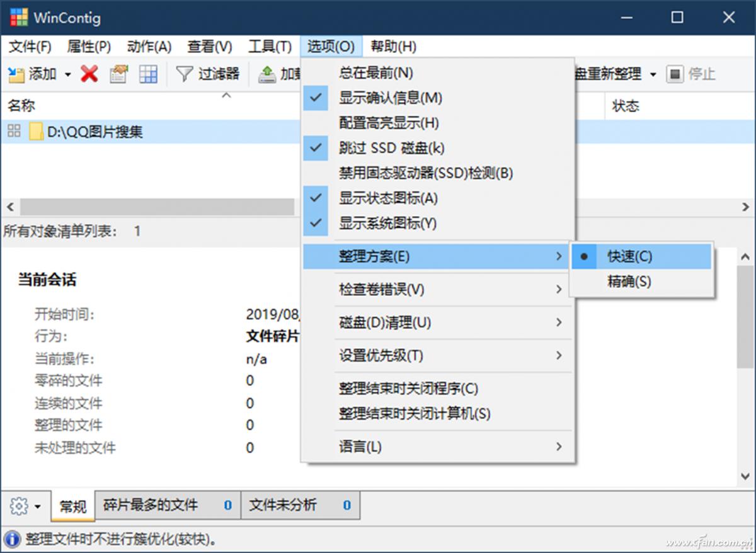
Task: Click horizontal scrollbar left arrow
Action: coord(9,207)
